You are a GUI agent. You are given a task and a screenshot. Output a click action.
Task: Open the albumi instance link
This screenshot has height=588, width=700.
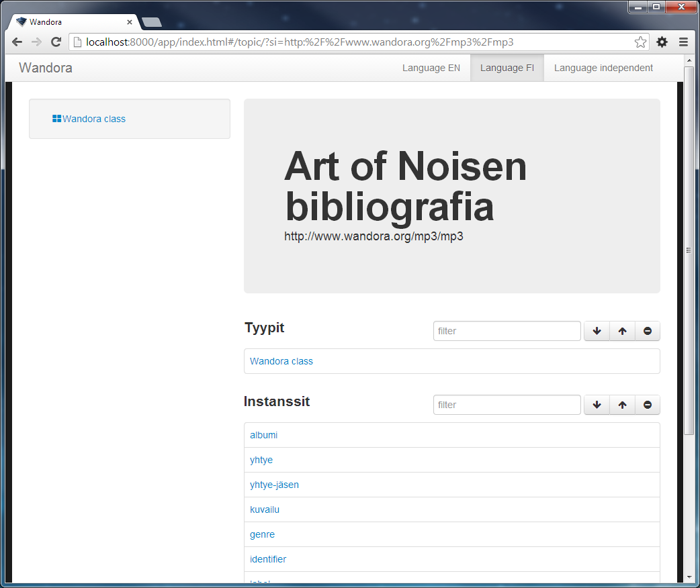pyautogui.click(x=263, y=435)
